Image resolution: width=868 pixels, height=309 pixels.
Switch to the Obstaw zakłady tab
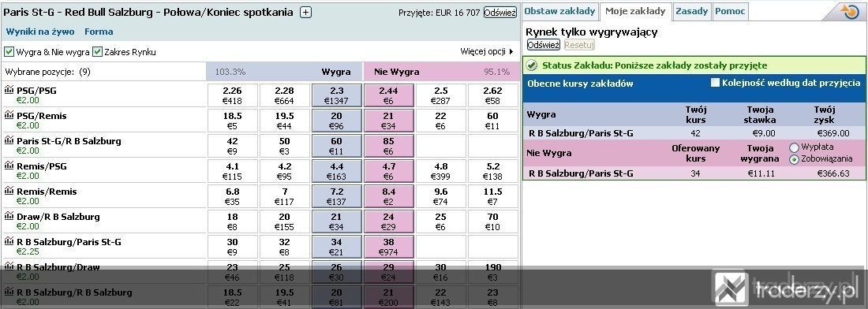559,10
